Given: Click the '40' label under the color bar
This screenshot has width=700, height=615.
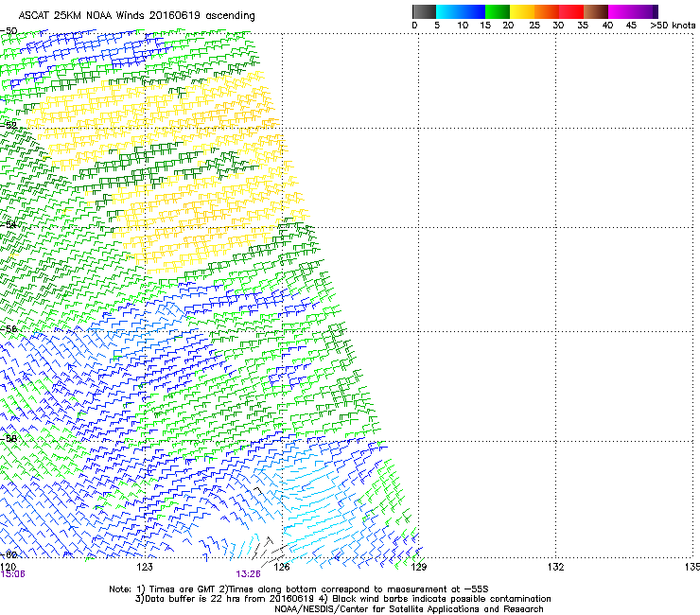Looking at the screenshot, I should pyautogui.click(x=607, y=26).
